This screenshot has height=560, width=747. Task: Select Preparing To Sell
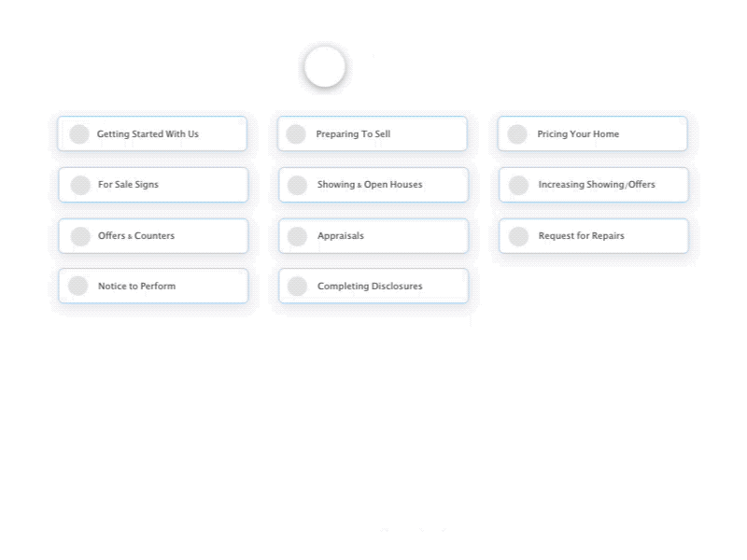(372, 133)
